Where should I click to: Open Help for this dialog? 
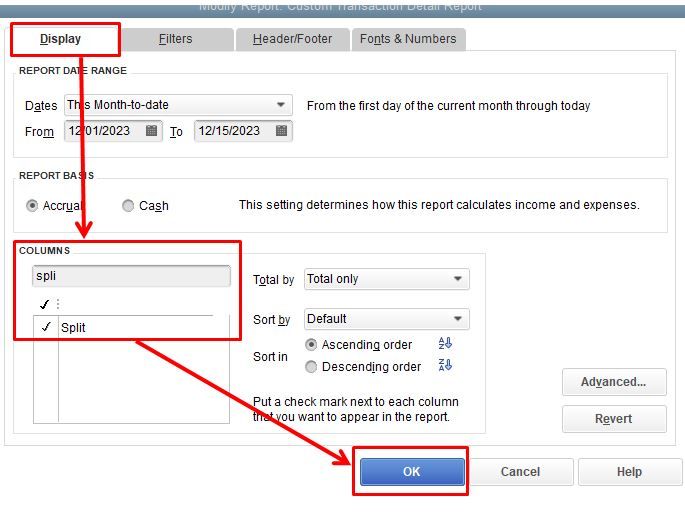(630, 472)
